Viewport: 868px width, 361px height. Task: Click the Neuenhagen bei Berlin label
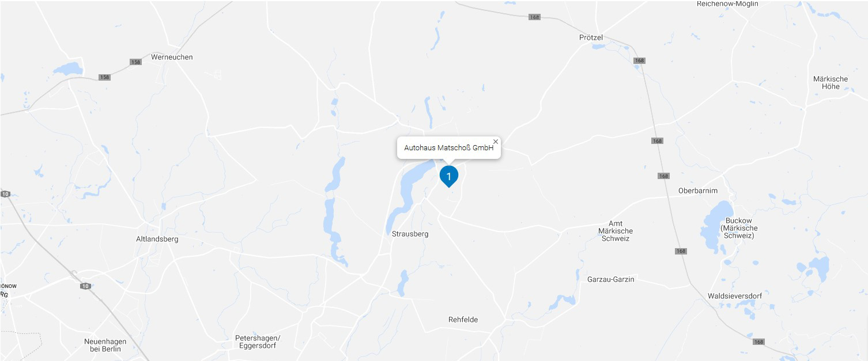105,345
